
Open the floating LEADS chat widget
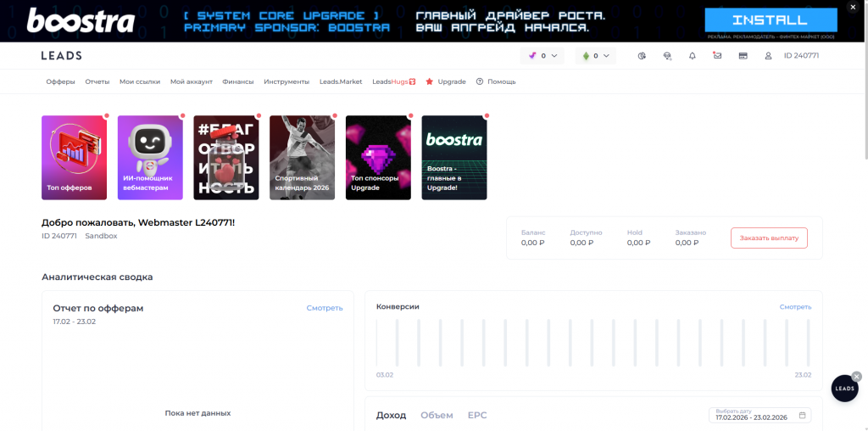tap(844, 389)
